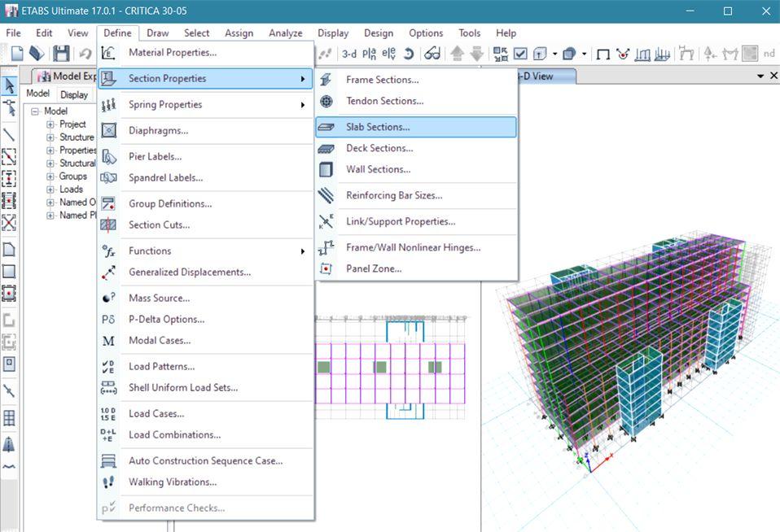
Task: Click the Wall Sections icon
Action: pos(326,169)
